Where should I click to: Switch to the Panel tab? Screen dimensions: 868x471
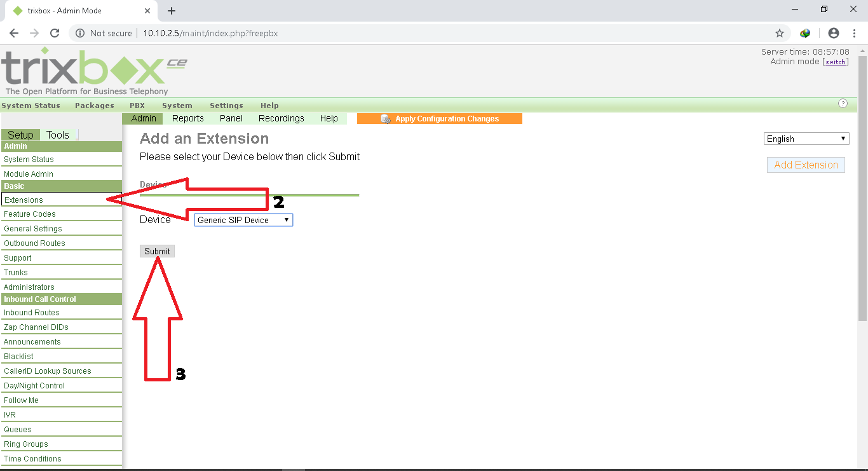[x=231, y=118]
